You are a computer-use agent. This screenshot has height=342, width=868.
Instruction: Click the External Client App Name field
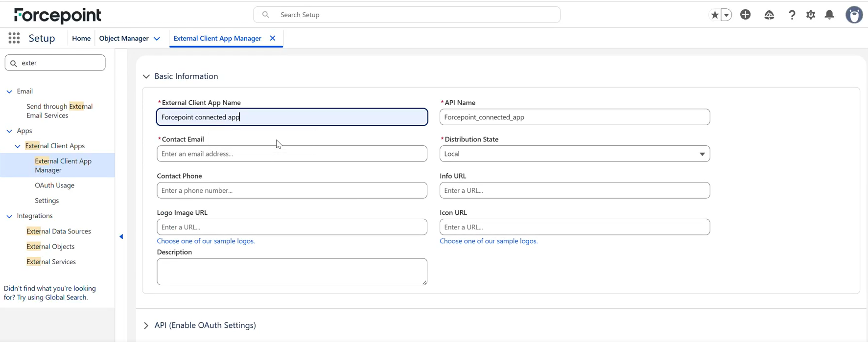tap(292, 117)
